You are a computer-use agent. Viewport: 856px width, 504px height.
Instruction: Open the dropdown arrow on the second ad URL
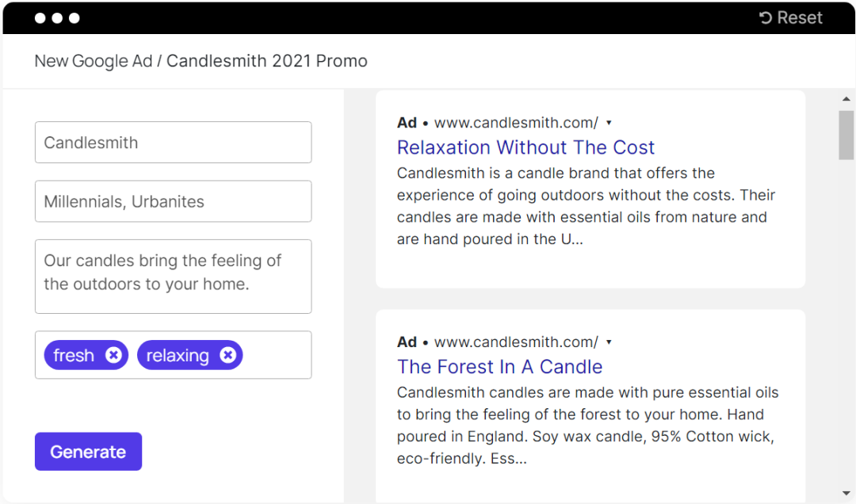609,342
